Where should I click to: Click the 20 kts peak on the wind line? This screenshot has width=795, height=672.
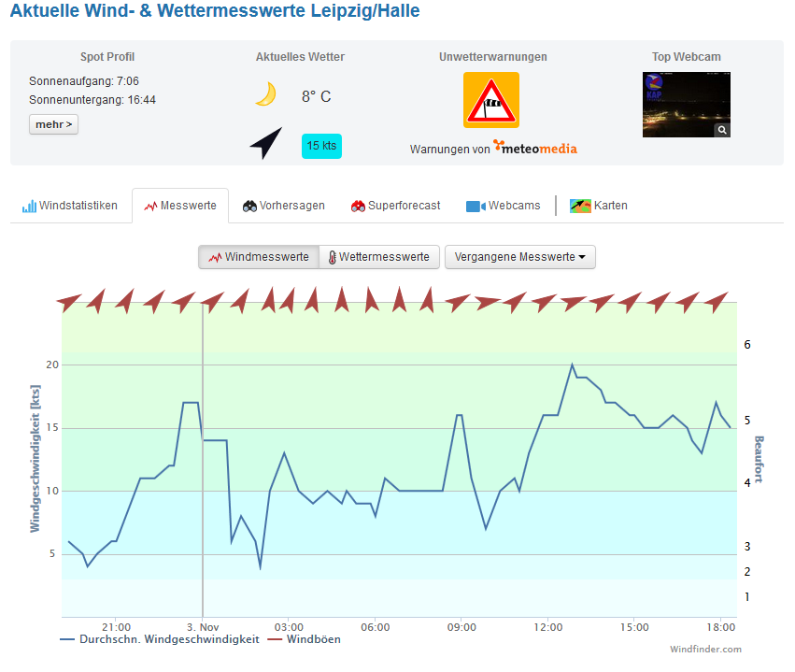point(573,365)
